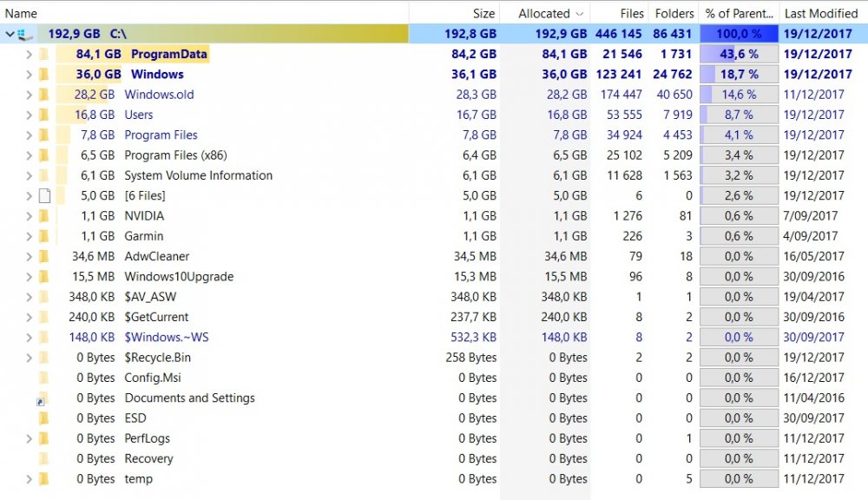The image size is (868, 500).
Task: Click the C:\ drive icon
Action: click(x=25, y=34)
